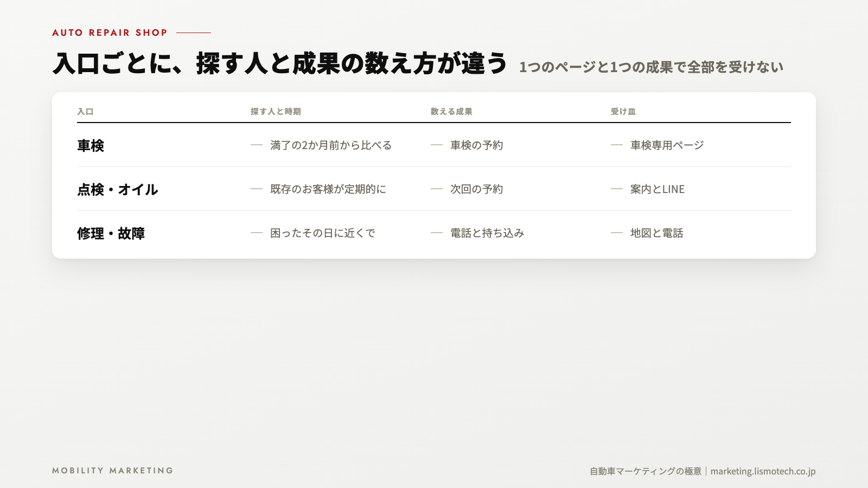Screen dimensions: 868x488
Task: Click the 'AUTO REPAIR SHOP' red label
Action: pos(110,33)
